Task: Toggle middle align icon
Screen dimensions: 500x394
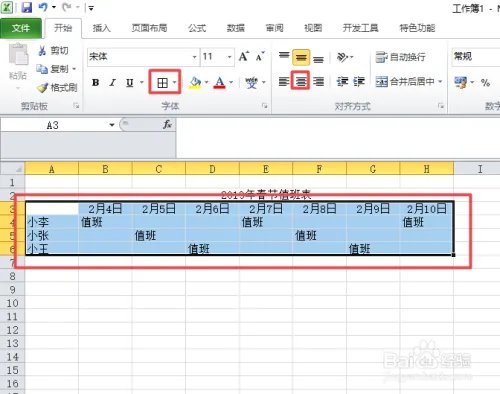Action: (x=301, y=57)
